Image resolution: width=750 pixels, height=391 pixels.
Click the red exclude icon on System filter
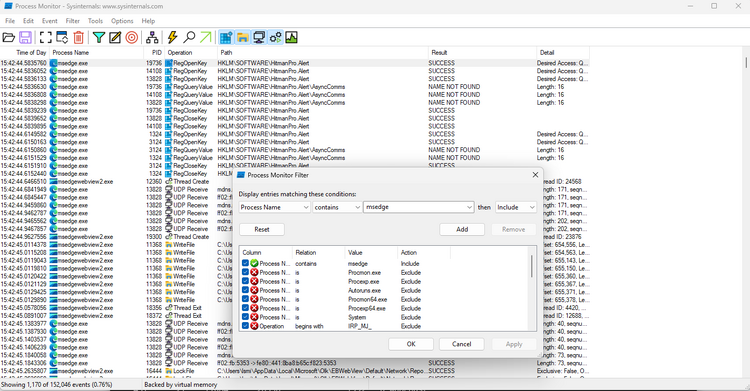click(x=254, y=317)
